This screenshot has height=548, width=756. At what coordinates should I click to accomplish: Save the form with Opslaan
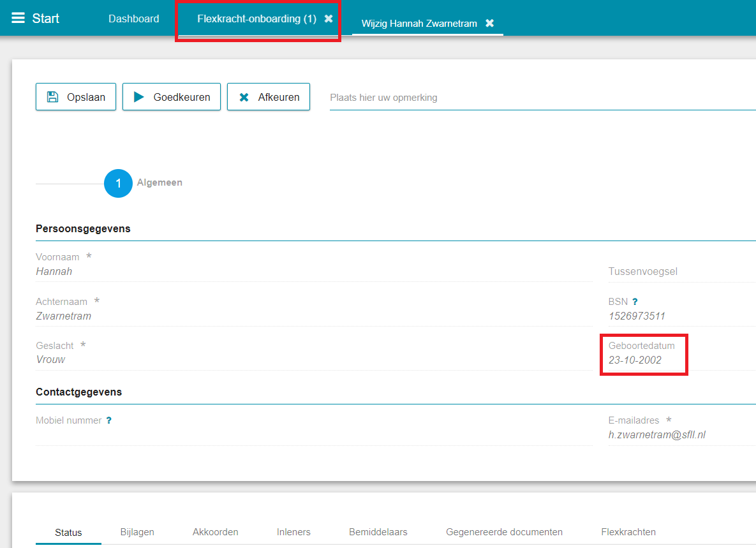tap(76, 97)
